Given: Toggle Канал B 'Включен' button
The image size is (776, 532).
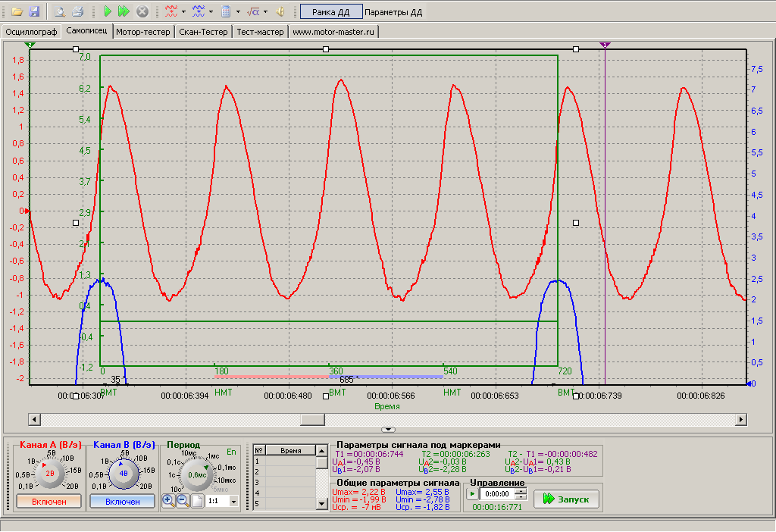Looking at the screenshot, I should pyautogui.click(x=122, y=501).
